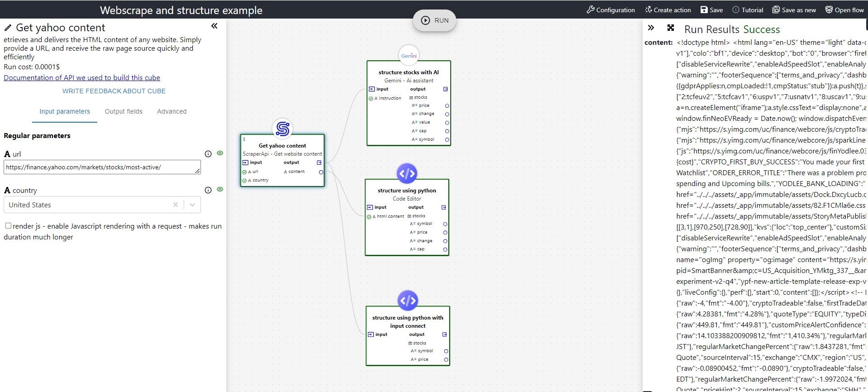Click Open flow
The width and height of the screenshot is (868, 392).
coord(844,10)
